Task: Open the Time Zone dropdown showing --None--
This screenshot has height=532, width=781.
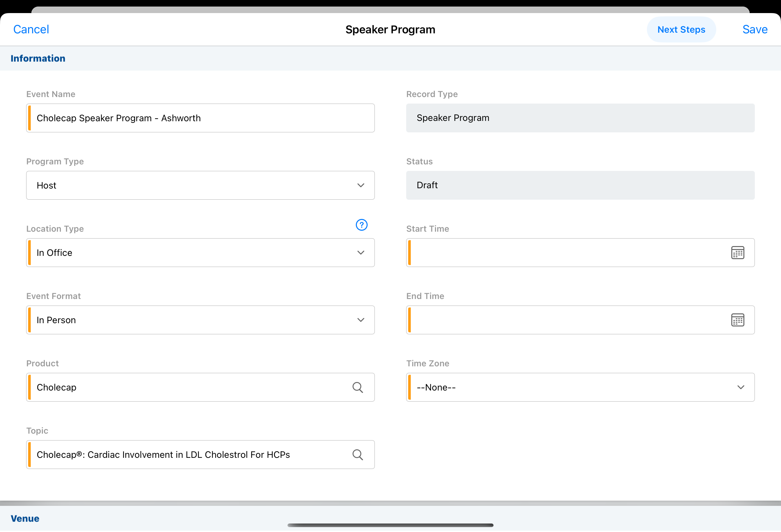Action: [x=580, y=388]
